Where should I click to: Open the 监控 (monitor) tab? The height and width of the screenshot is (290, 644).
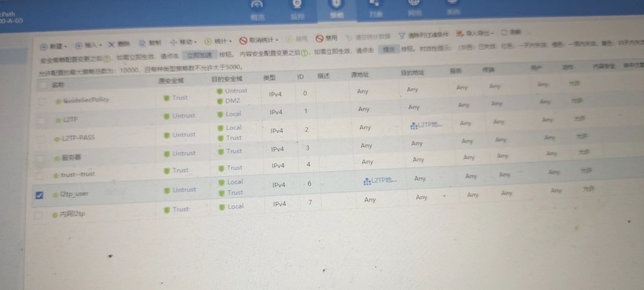point(297,10)
